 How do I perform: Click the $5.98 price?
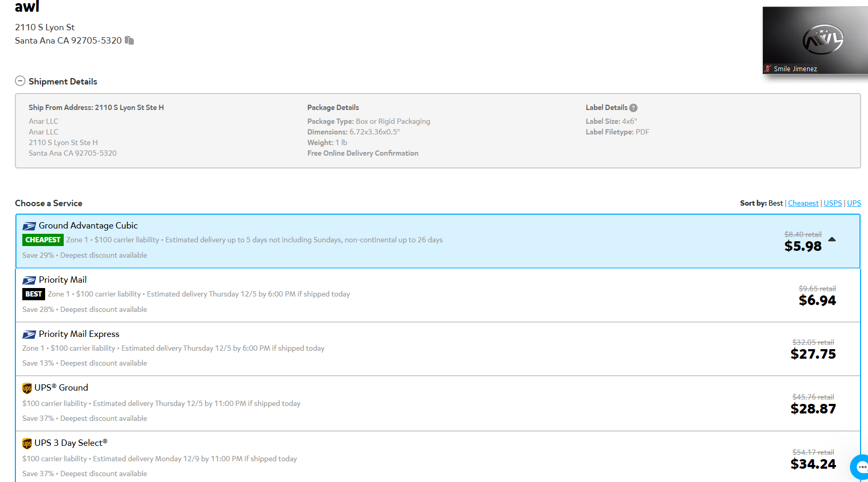pos(803,247)
